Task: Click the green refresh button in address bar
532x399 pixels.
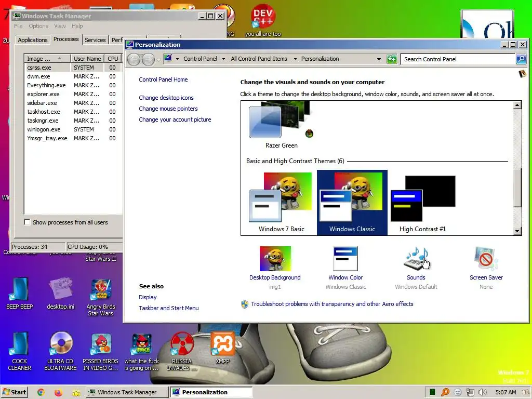Action: pos(392,59)
